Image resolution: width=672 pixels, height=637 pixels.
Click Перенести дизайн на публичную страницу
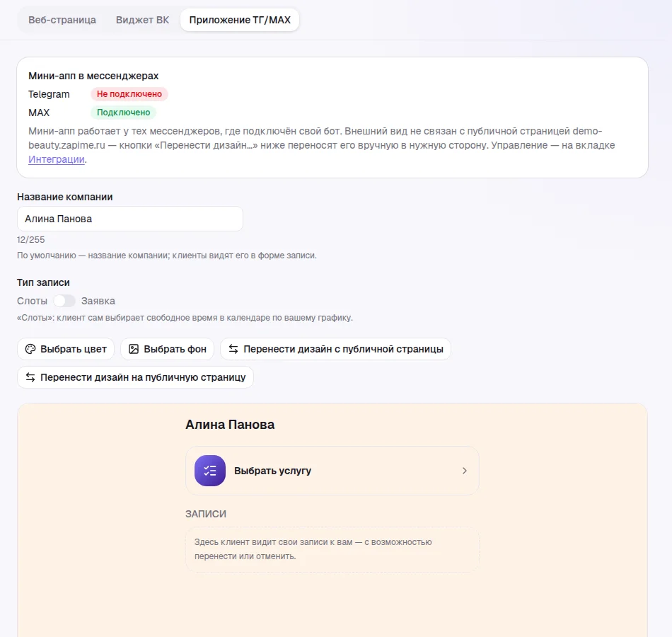[x=135, y=377]
